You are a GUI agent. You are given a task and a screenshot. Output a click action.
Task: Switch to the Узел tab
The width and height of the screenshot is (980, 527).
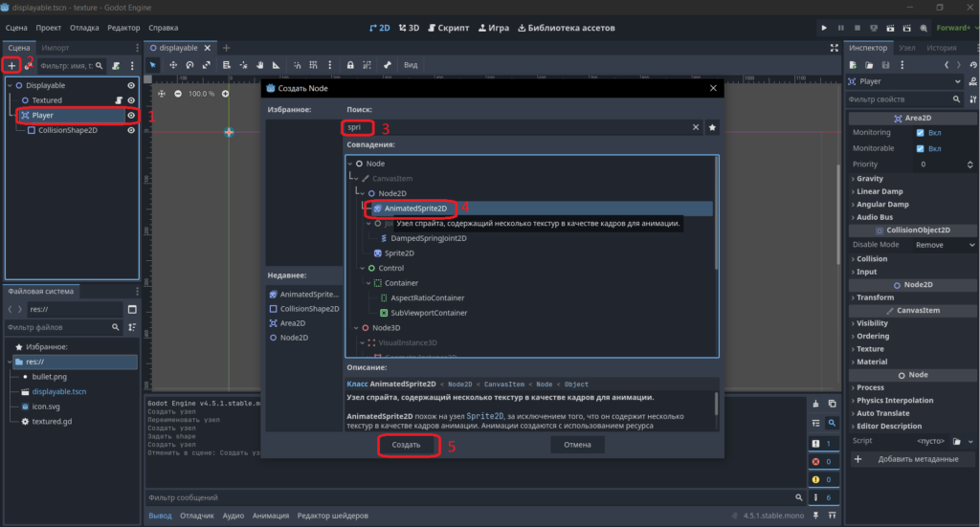906,48
